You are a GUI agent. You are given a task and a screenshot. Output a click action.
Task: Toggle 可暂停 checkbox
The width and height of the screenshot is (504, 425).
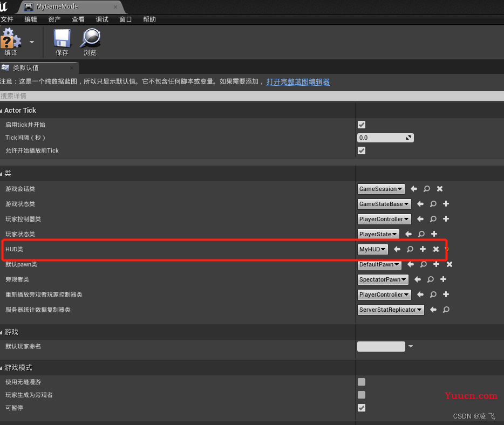362,408
